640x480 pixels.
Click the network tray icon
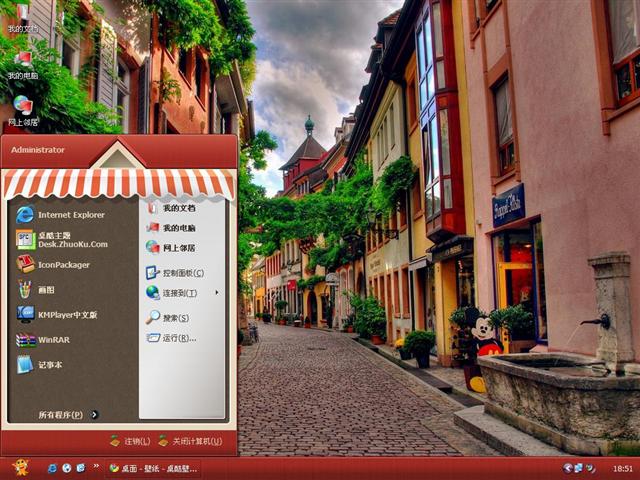pos(579,468)
